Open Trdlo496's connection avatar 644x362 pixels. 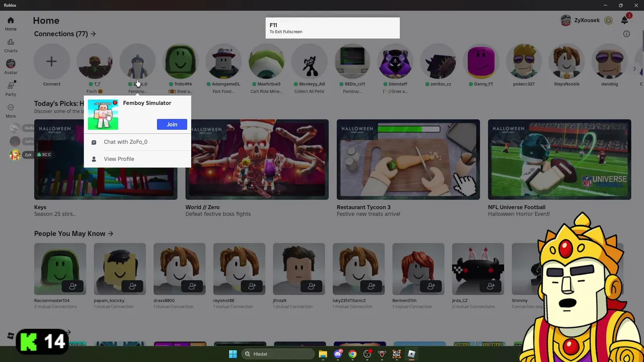coord(181,62)
